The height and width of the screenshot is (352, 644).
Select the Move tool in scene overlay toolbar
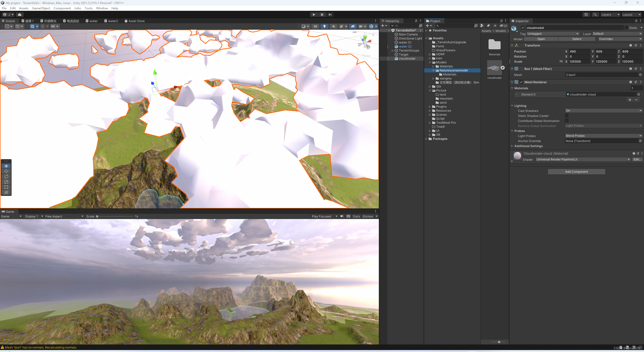pos(6,171)
